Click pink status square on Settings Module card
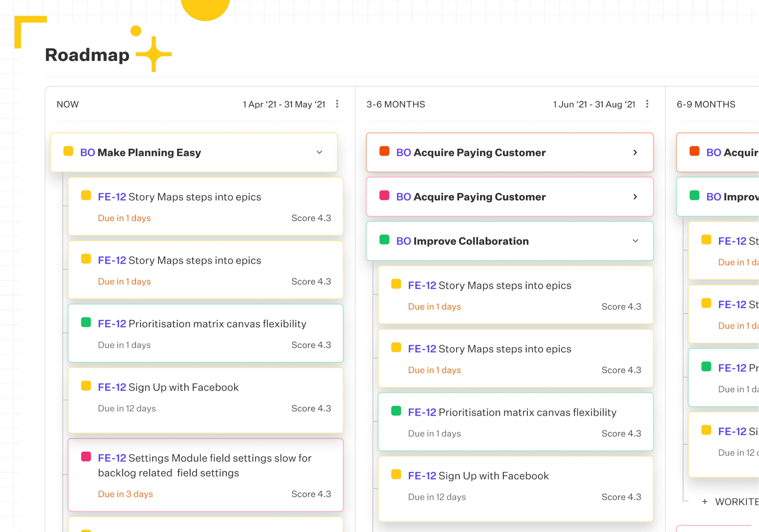The width and height of the screenshot is (759, 532). tap(86, 457)
